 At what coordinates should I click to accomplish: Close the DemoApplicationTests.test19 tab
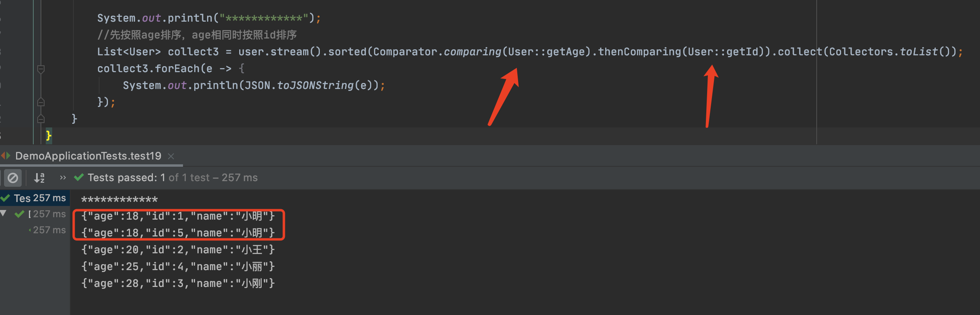pos(171,156)
